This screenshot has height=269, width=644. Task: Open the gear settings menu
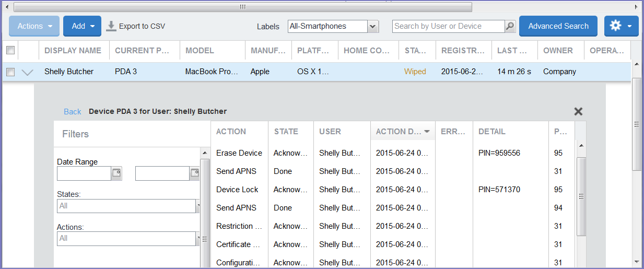pyautogui.click(x=621, y=26)
